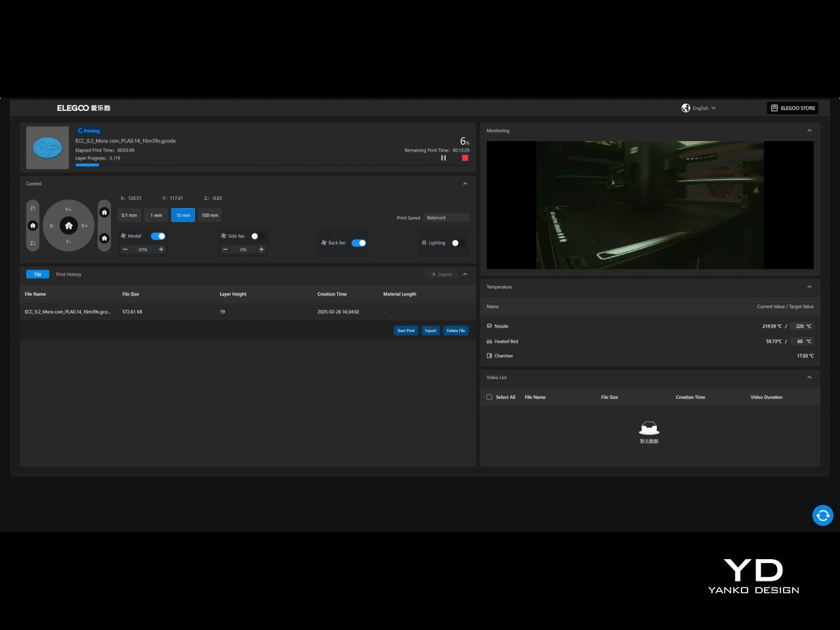
Task: Turn off the Model fan toggle
Action: coord(158,236)
